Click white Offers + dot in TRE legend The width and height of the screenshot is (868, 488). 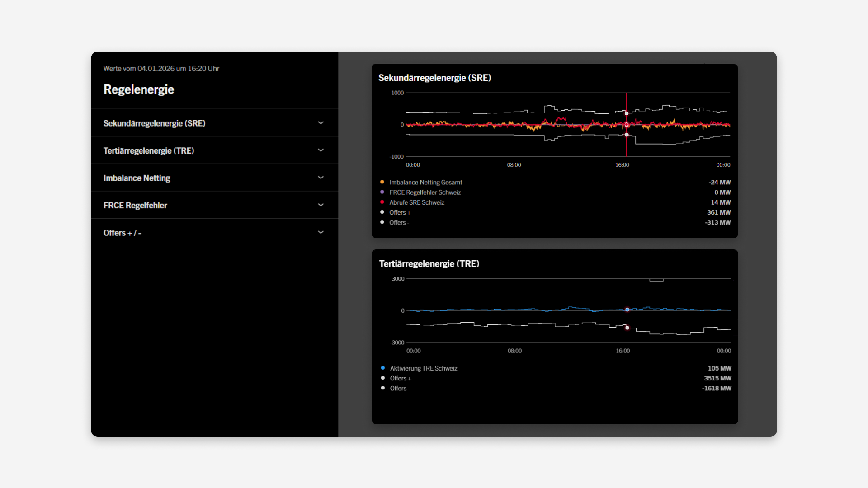[x=383, y=378]
